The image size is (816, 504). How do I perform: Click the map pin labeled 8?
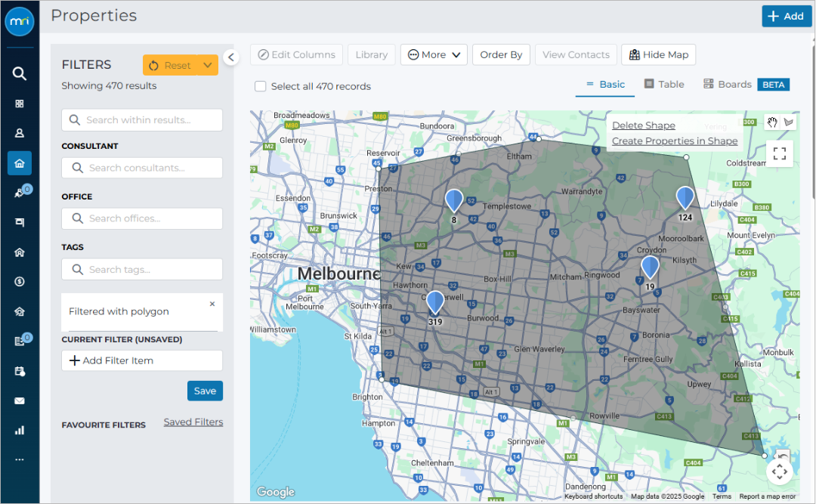point(454,201)
